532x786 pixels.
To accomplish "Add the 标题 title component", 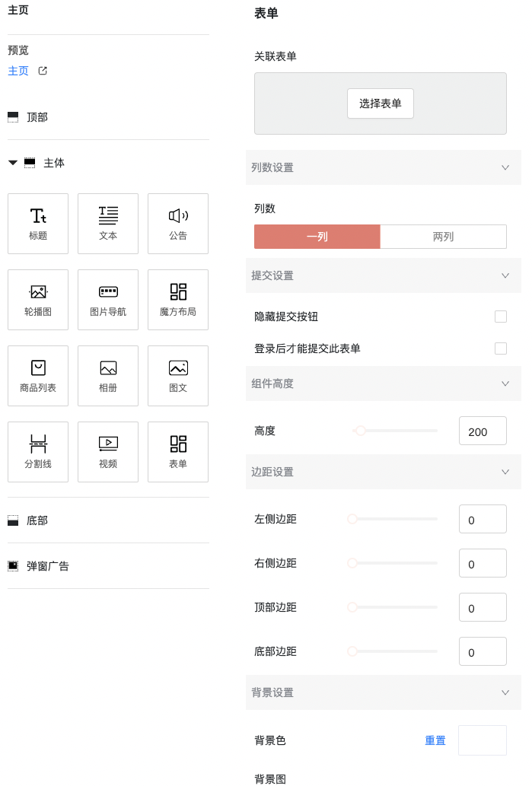I will pyautogui.click(x=38, y=224).
